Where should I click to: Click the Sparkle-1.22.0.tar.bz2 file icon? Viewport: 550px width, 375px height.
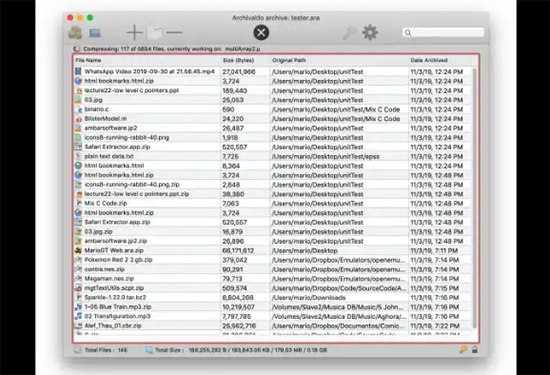click(79, 297)
